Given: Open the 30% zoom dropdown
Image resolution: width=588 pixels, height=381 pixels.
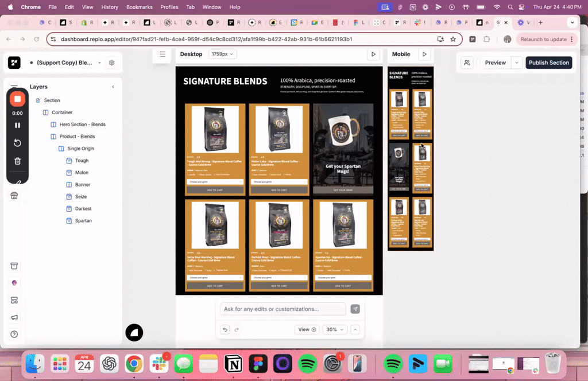Looking at the screenshot, I should 334,329.
